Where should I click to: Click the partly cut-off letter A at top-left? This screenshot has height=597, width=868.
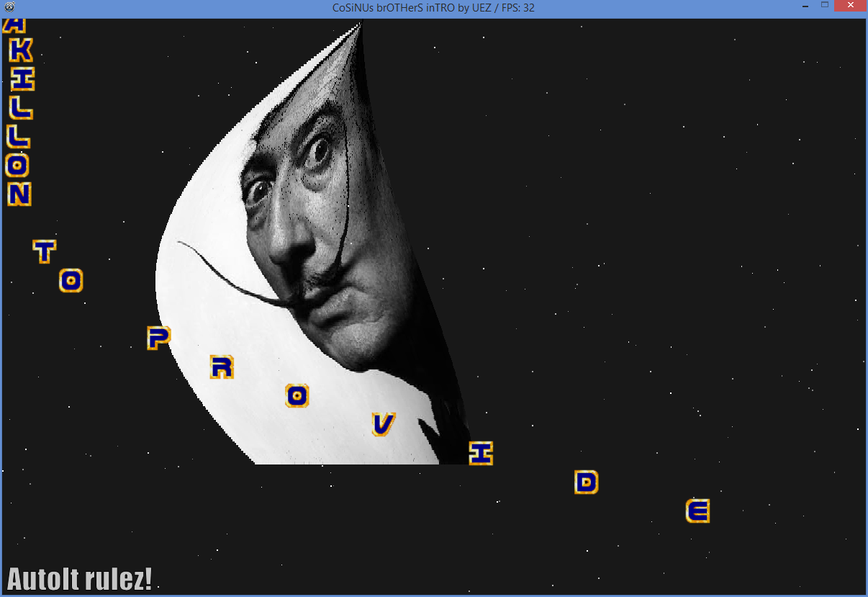point(16,25)
